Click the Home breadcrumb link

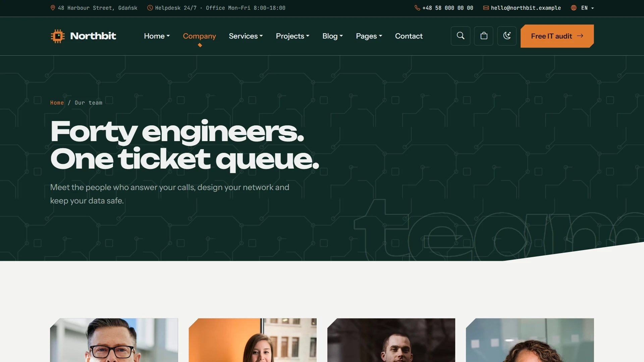click(57, 103)
